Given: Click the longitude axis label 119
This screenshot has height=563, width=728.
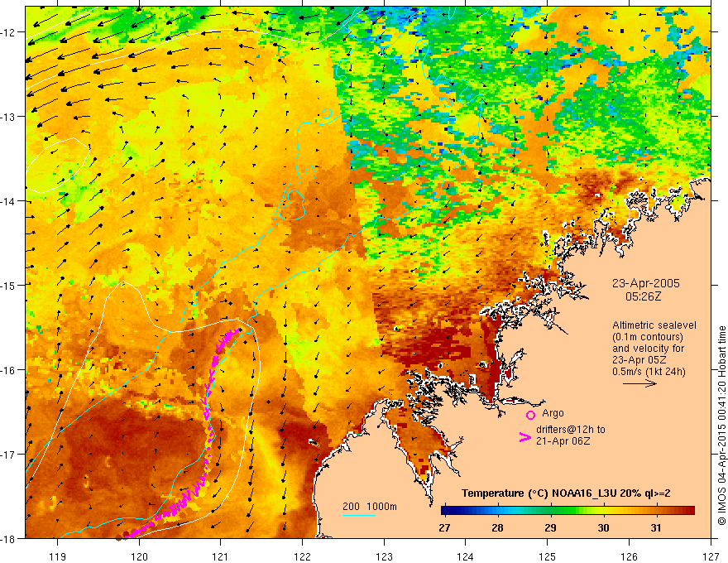Looking at the screenshot, I should (58, 556).
